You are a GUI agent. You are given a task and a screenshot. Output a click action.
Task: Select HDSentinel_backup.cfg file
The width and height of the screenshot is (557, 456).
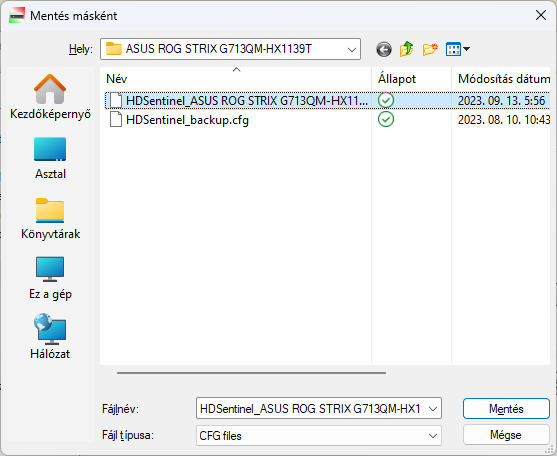tap(187, 120)
